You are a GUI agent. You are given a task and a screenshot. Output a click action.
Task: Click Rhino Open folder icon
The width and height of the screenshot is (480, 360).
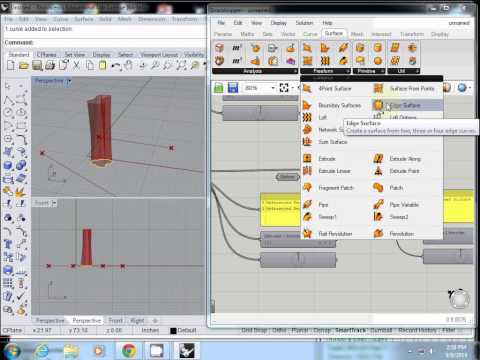pyautogui.click(x=24, y=65)
